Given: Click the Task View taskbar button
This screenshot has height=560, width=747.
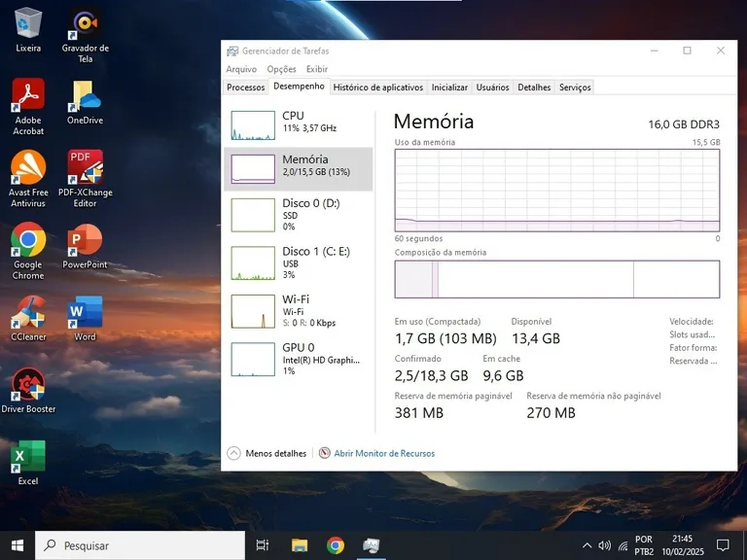Looking at the screenshot, I should coord(262,545).
